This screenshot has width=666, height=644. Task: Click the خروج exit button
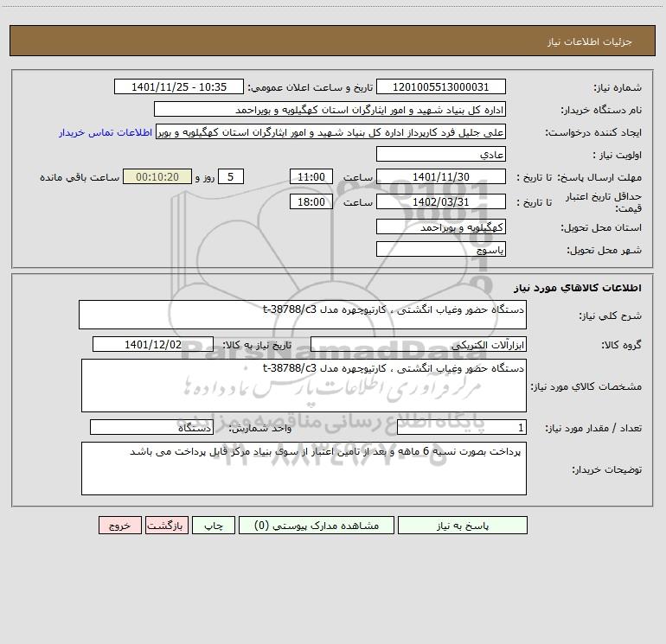coord(119,525)
